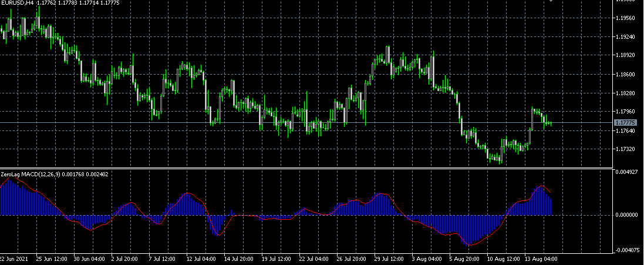Click the 1.19560 price scale label
Viewport: 644px width, 265px height.
(625, 18)
